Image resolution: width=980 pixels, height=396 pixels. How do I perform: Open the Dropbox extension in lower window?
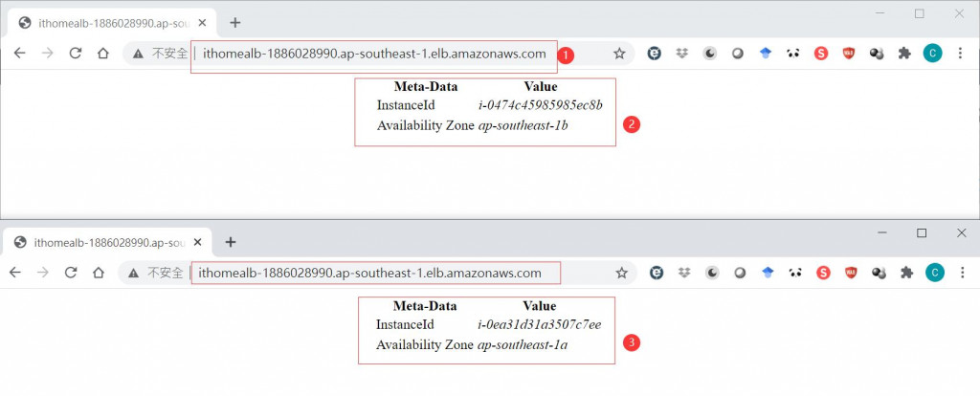(684, 273)
